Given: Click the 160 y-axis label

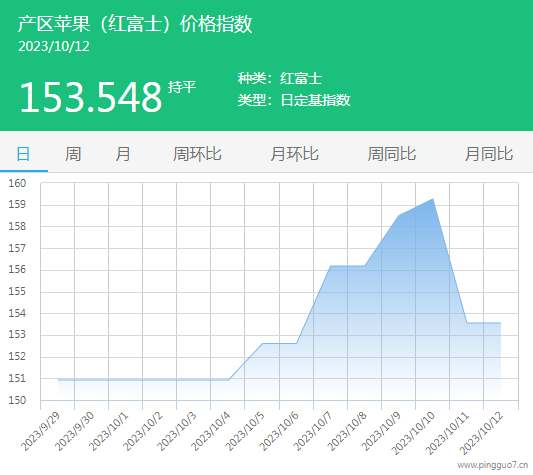Looking at the screenshot, I should pos(17,183).
